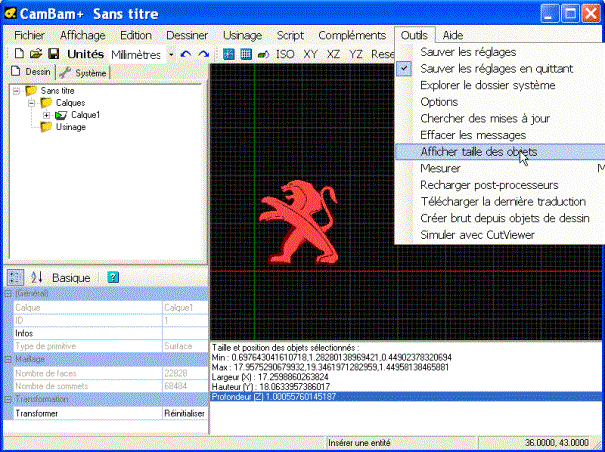Choose Mesurer menu entry
This screenshot has width=605, height=452.
[500, 168]
